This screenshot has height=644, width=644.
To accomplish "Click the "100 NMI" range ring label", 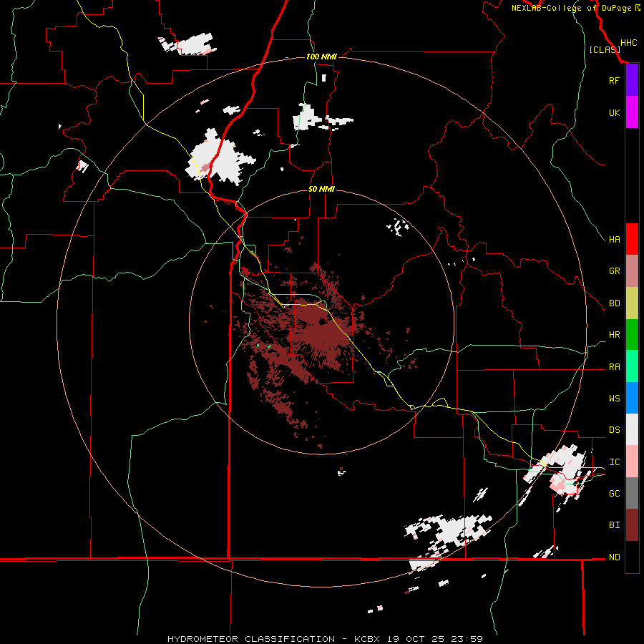I will 321,57.
